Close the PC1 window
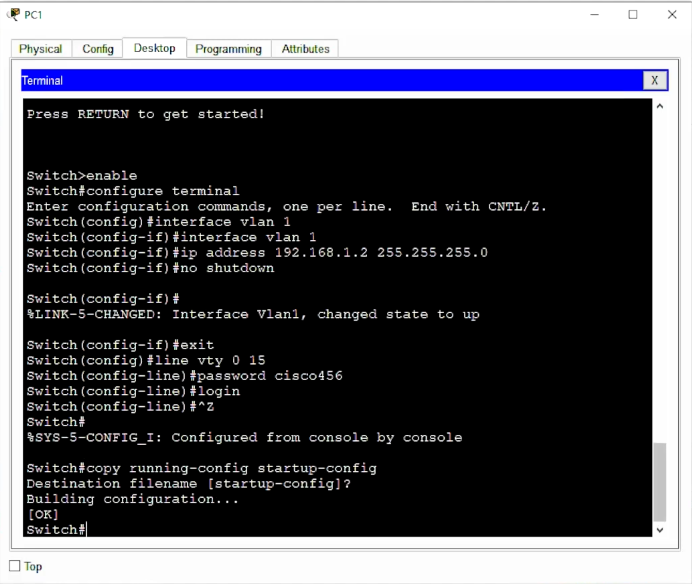Screen dimensions: 692x584 [670, 15]
